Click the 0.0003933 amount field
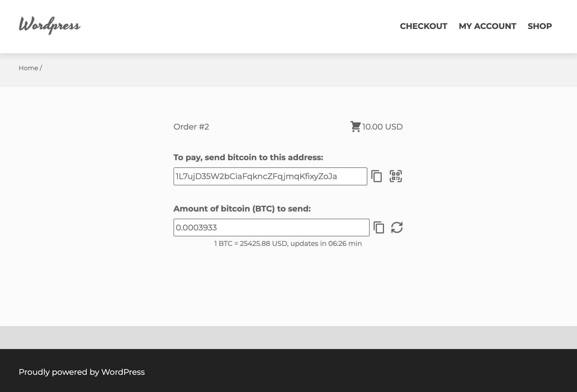 tap(271, 228)
